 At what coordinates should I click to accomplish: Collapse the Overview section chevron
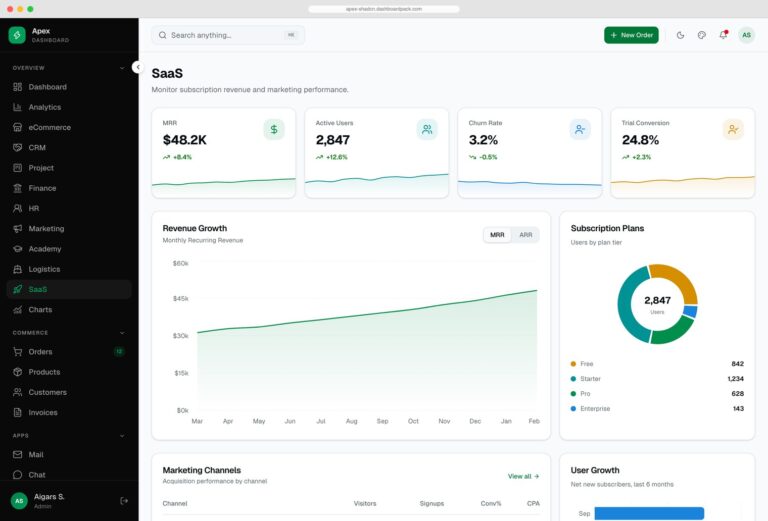point(122,68)
